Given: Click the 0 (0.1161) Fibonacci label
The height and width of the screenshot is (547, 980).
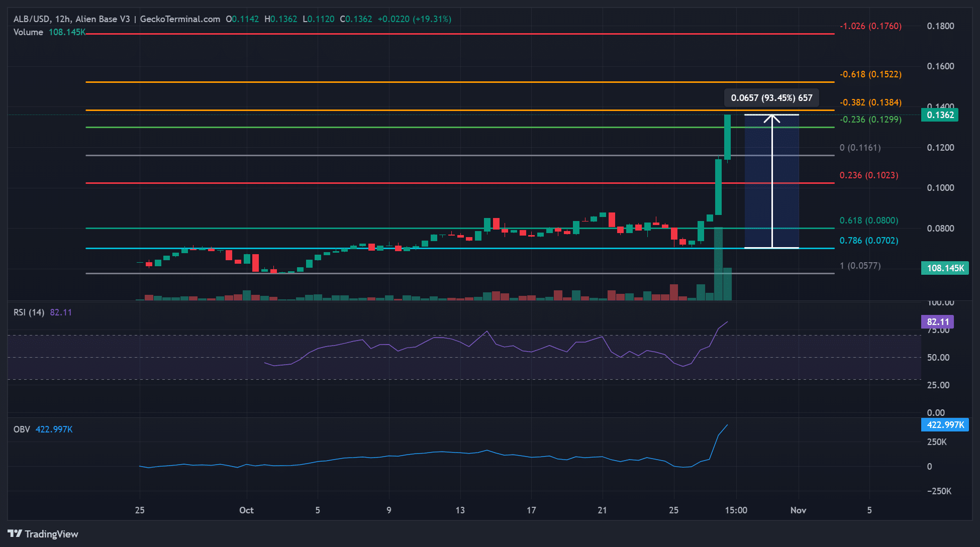Looking at the screenshot, I should click(x=860, y=148).
